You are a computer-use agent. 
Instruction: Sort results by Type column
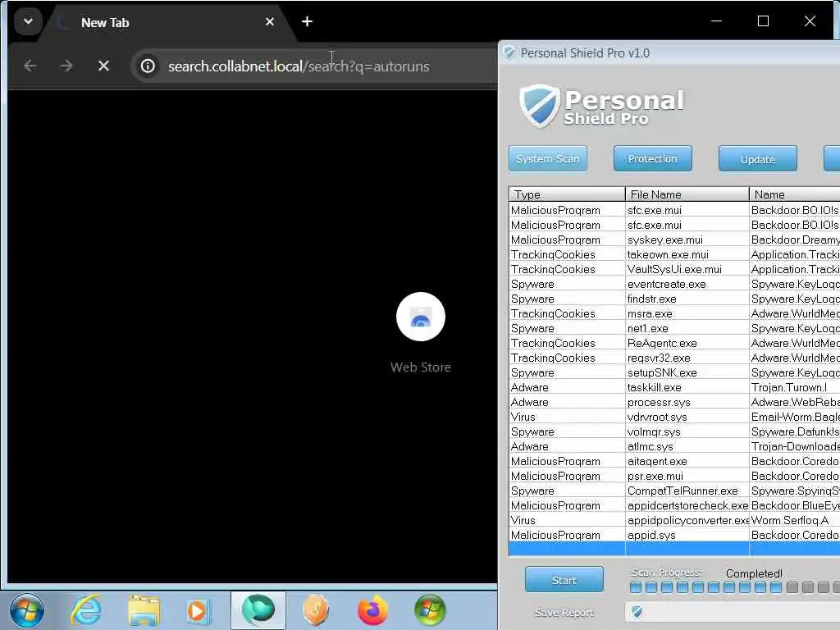pyautogui.click(x=567, y=194)
